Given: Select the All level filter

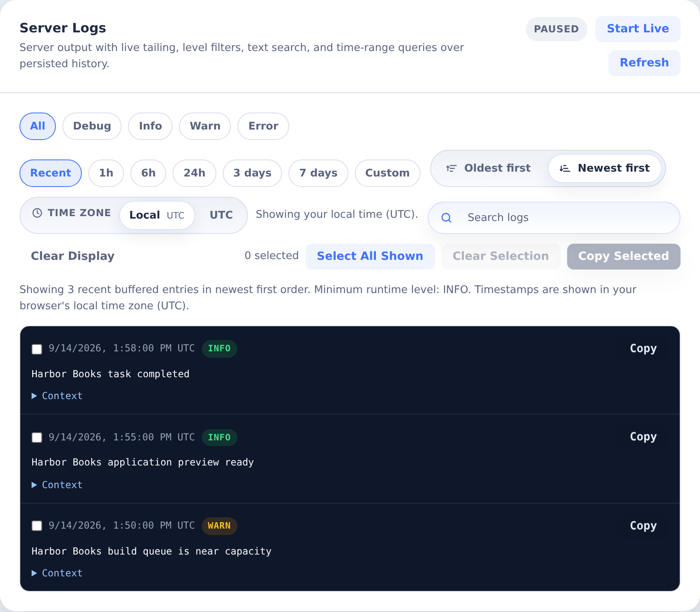Looking at the screenshot, I should coord(38,126).
